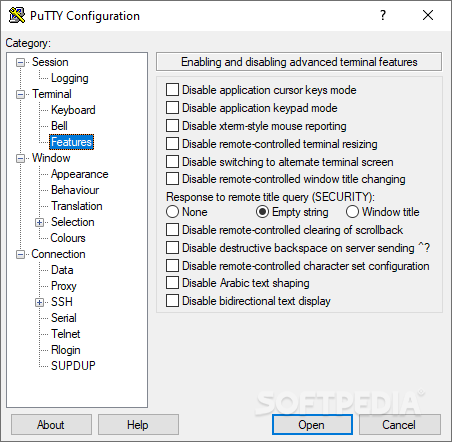Go to Appearance settings
This screenshot has width=452, height=442.
click(79, 174)
